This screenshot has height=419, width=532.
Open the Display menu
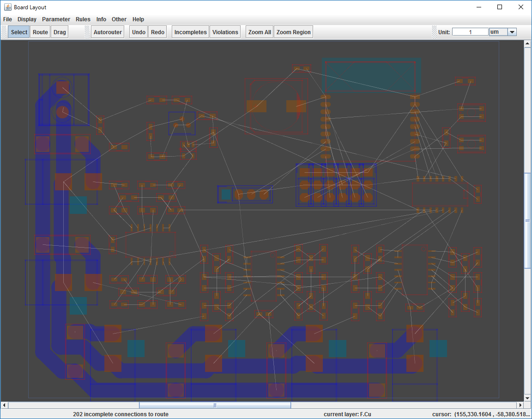tap(27, 19)
